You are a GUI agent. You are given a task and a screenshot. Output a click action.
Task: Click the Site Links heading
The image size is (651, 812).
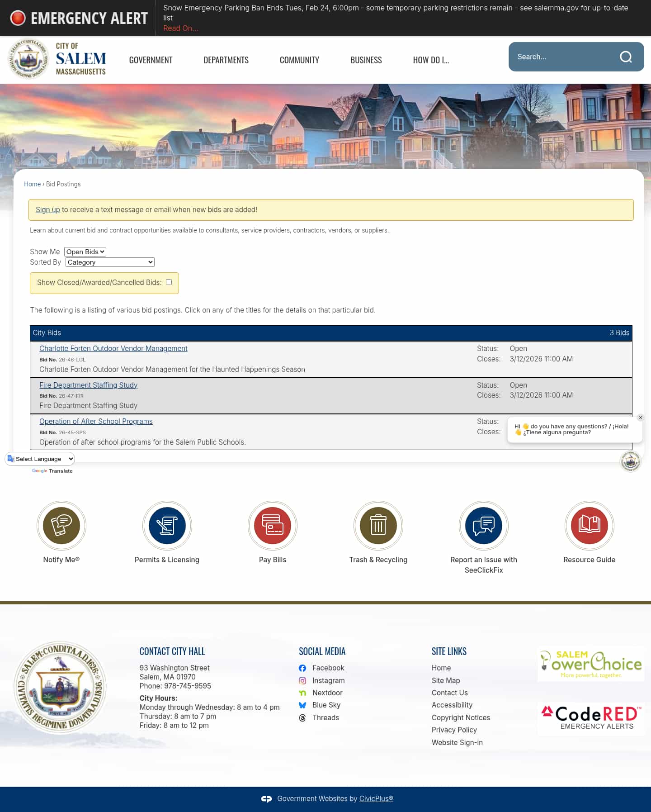(x=449, y=651)
